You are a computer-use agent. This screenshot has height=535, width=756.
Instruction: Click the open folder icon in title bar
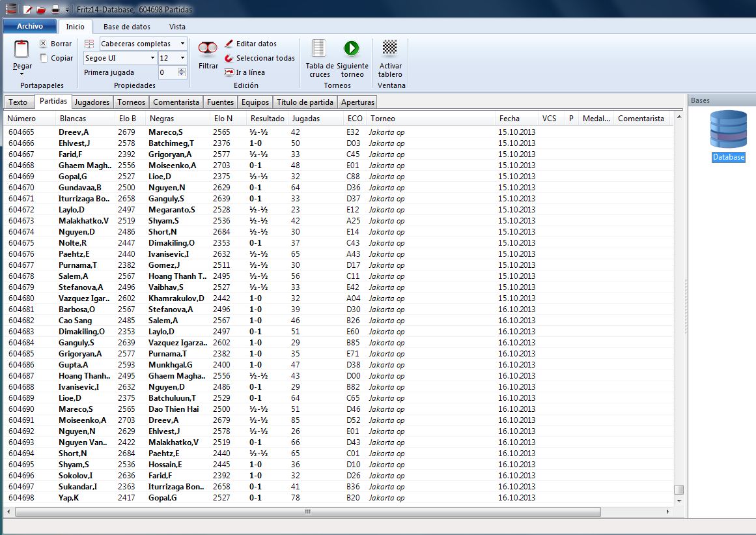click(x=42, y=9)
